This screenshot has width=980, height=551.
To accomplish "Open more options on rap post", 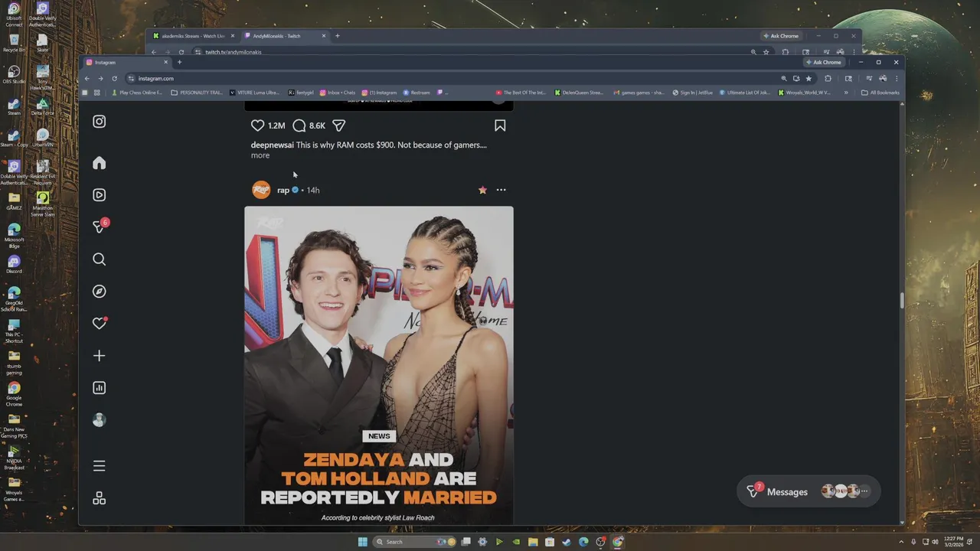I will tap(501, 190).
